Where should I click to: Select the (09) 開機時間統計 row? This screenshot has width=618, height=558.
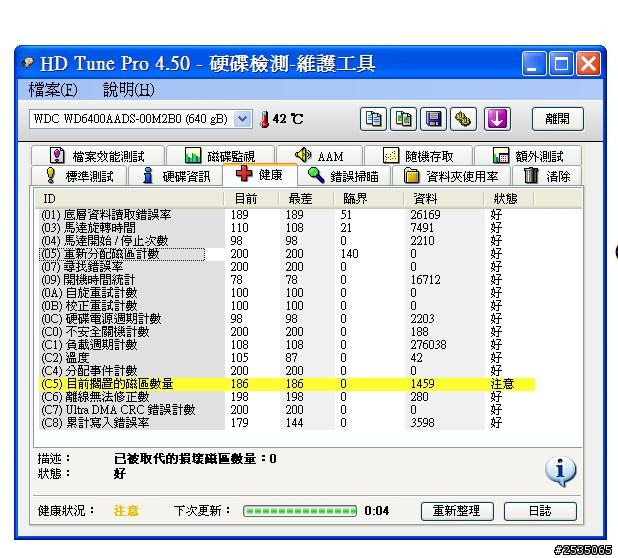point(287,280)
